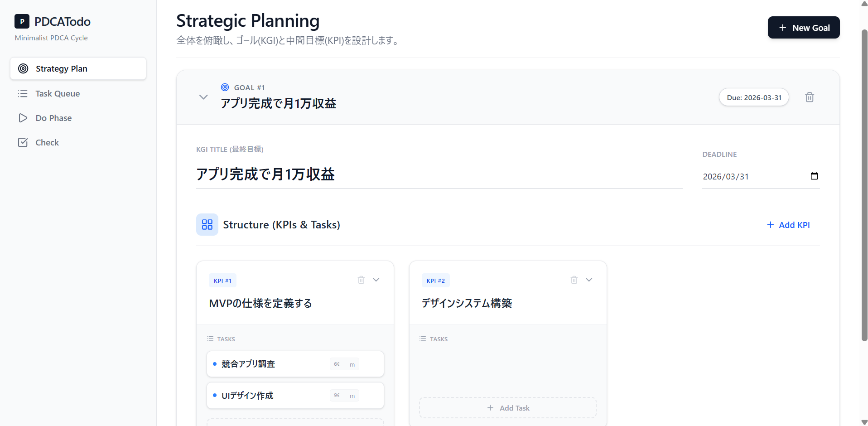Expand the KPI #1 card chevron
The width and height of the screenshot is (868, 426).
click(x=376, y=280)
